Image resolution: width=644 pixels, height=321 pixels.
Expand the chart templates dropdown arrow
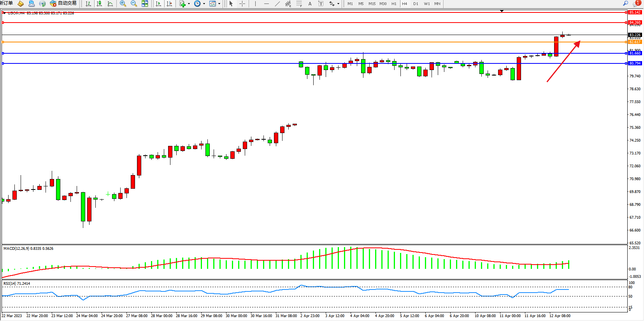coord(219,4)
